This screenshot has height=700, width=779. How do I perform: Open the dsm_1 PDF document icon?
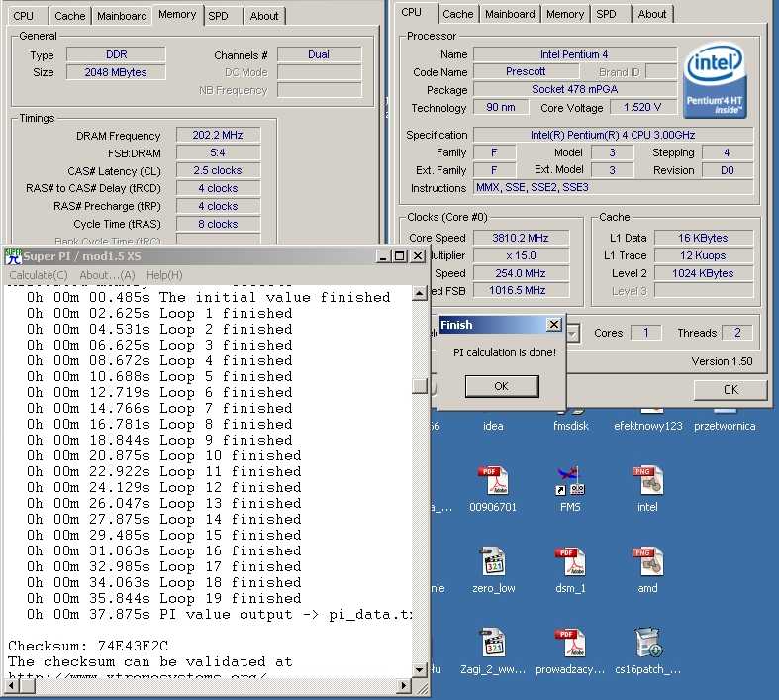pyautogui.click(x=570, y=563)
